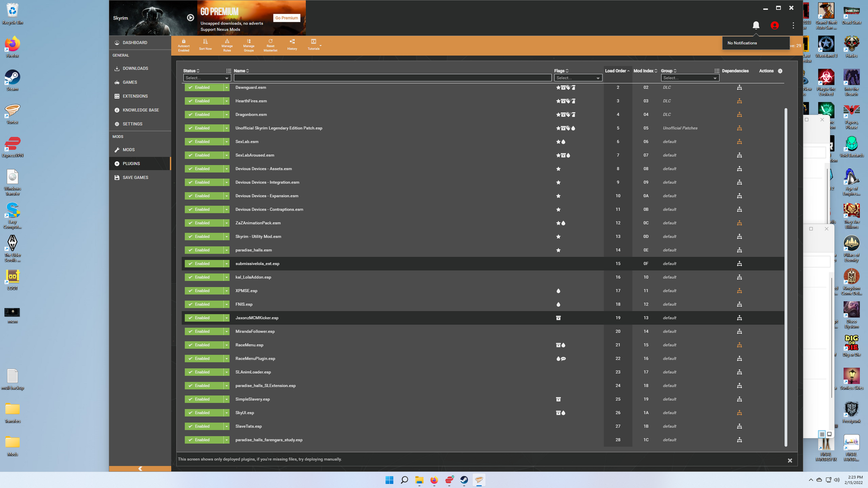Click dependencies icon for SkyUI.esp
This screenshot has height=488, width=868.
[x=739, y=413]
